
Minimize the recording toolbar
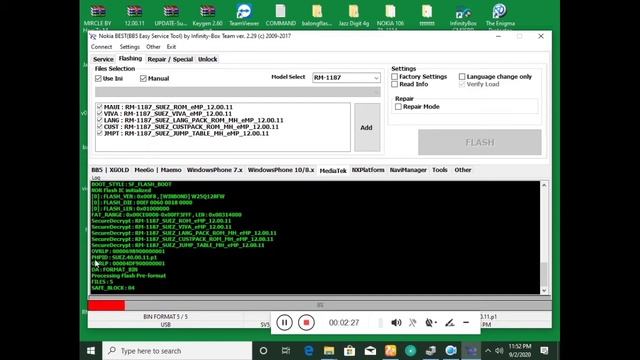[x=466, y=322]
